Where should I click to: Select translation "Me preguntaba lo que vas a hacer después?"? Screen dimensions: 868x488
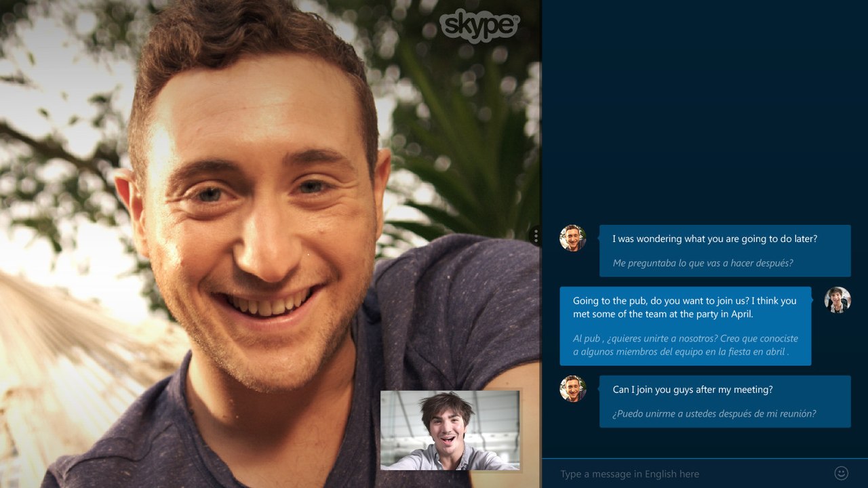703,263
